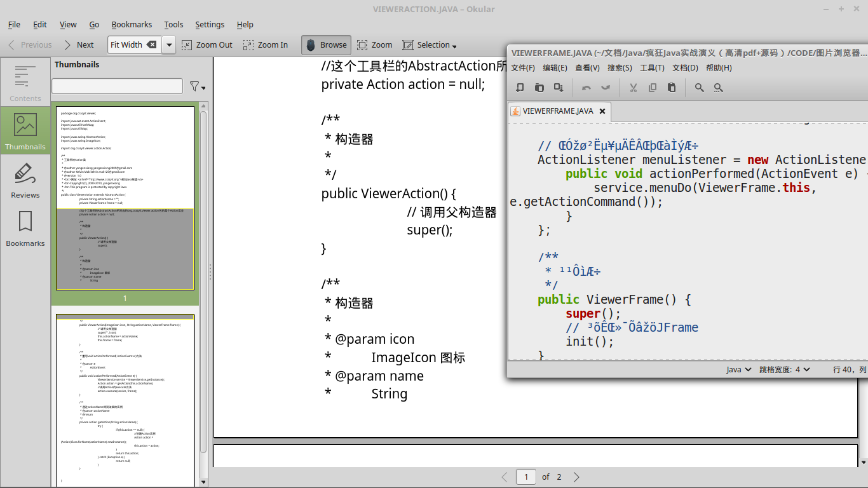The height and width of the screenshot is (488, 868).
Task: Open 搜索(S) menu in text editor
Action: pos(620,68)
